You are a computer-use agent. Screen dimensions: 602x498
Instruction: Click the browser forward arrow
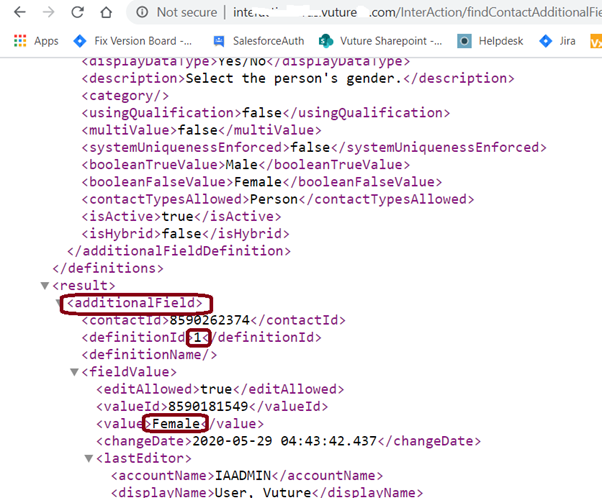pos(48,12)
